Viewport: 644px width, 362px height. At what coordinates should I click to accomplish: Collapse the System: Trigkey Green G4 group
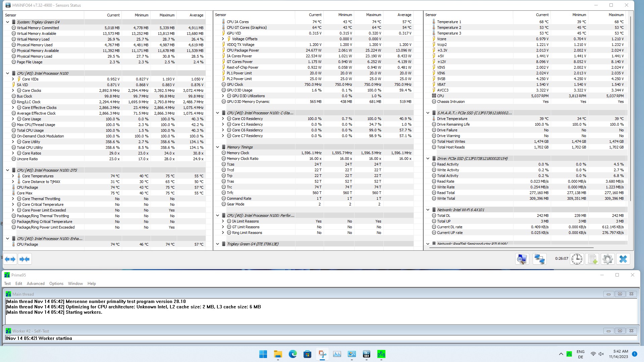[x=7, y=22]
